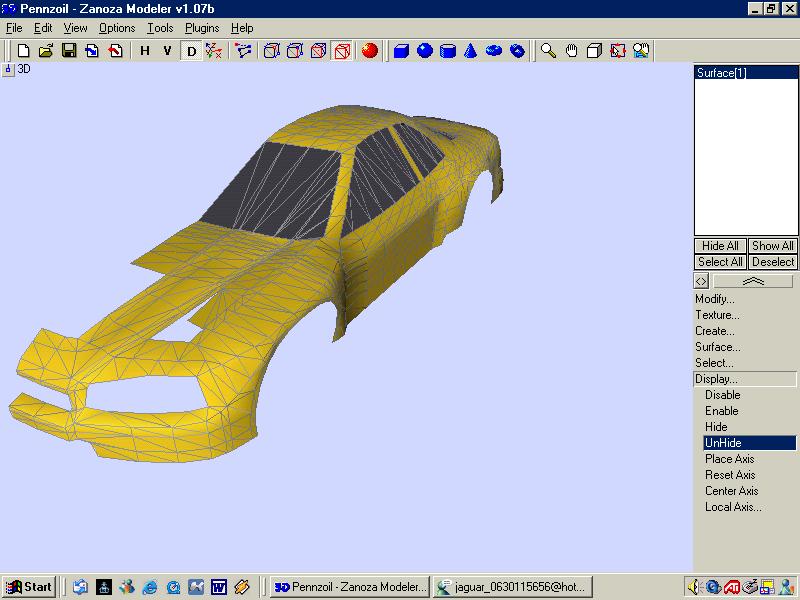Screen dimensions: 800x600
Task: Expand the Texture... command group
Action: 717,315
